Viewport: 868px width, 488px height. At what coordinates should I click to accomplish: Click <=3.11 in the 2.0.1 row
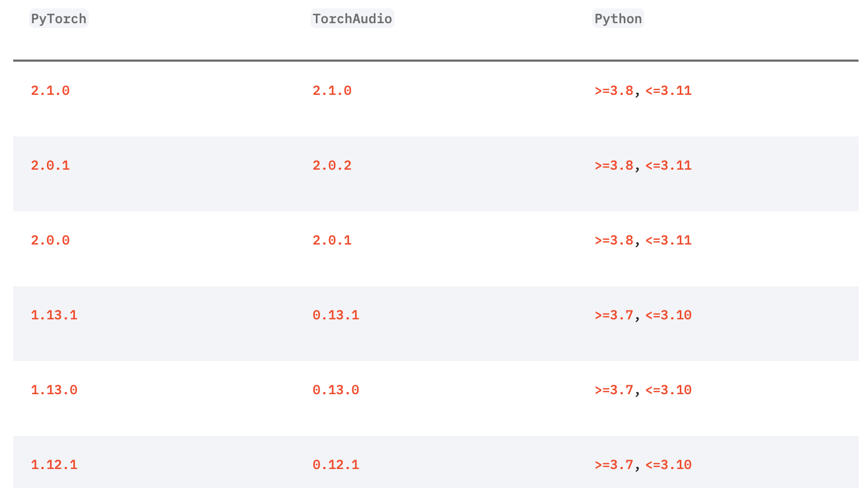[x=669, y=165]
